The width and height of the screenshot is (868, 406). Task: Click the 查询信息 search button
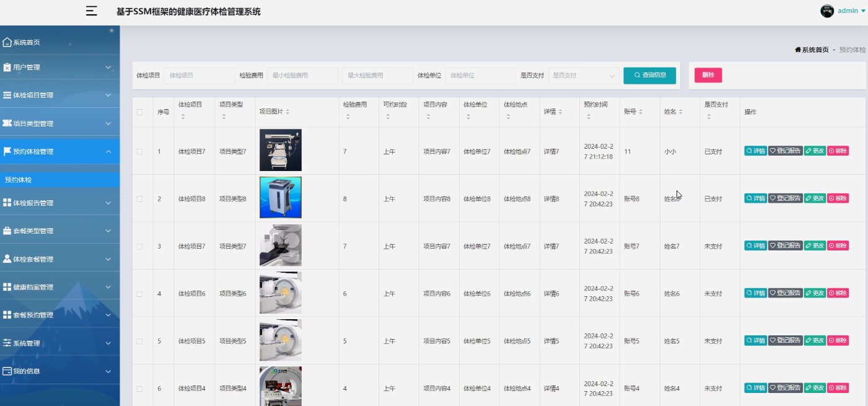pos(649,75)
